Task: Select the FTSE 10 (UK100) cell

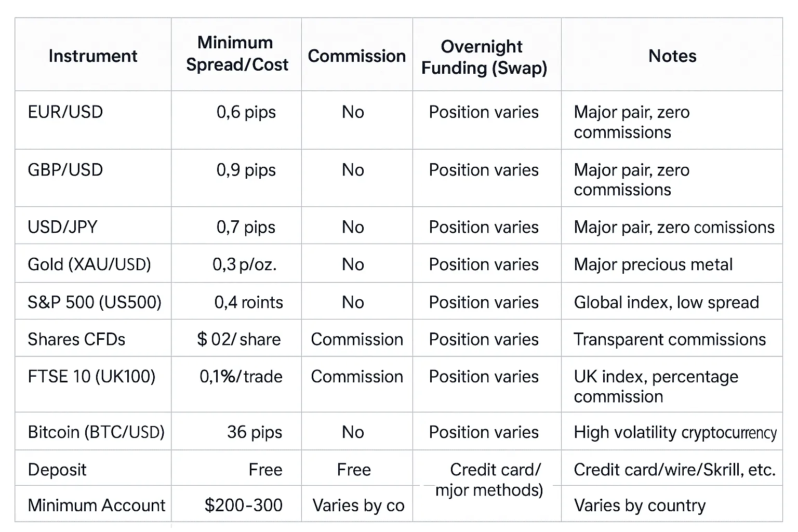Action: click(91, 377)
